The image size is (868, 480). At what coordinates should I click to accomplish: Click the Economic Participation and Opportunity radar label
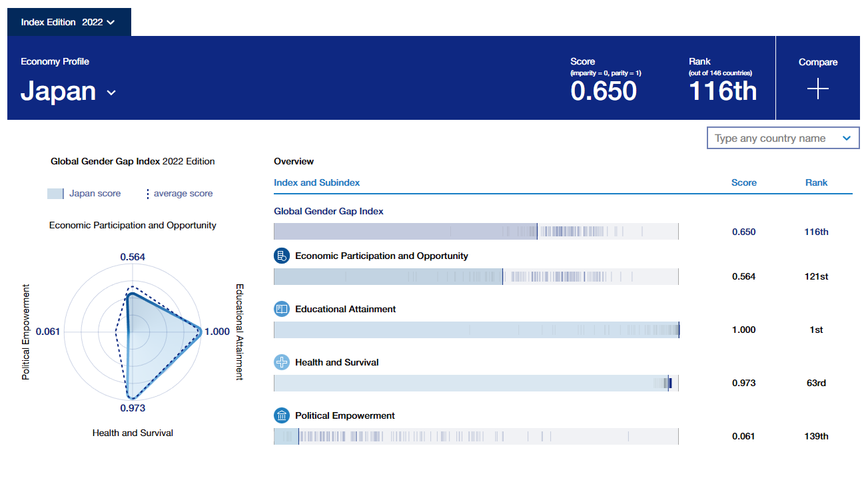(x=133, y=225)
